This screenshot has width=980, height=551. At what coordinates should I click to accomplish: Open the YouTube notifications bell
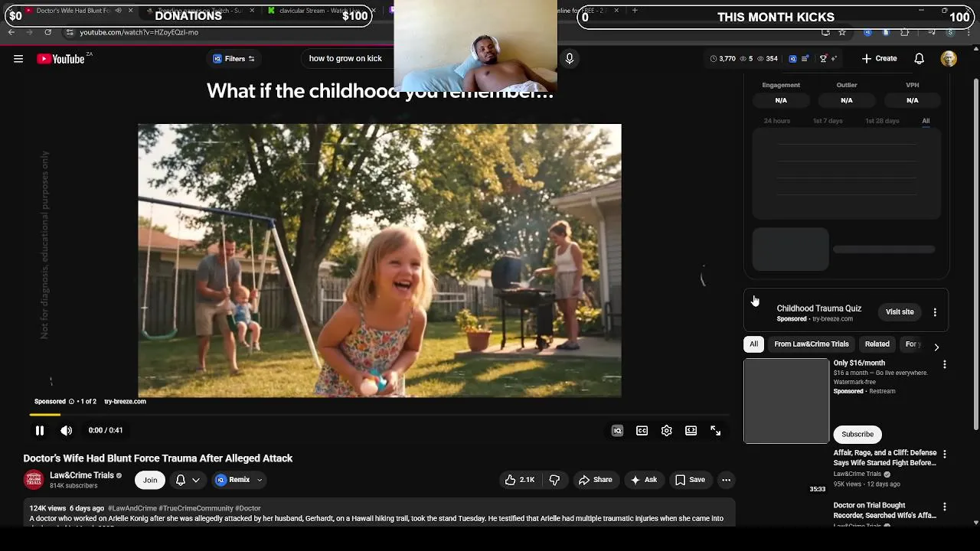(920, 59)
